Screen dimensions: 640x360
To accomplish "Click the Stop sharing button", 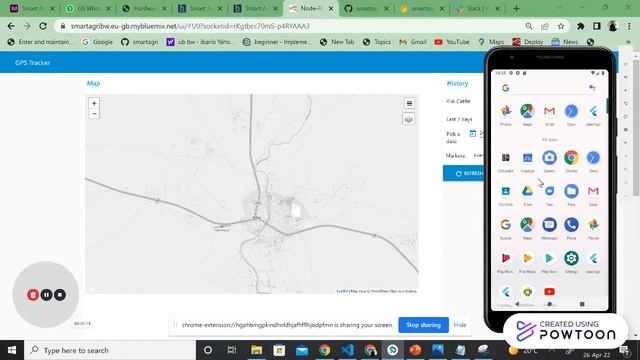I will pyautogui.click(x=423, y=325).
